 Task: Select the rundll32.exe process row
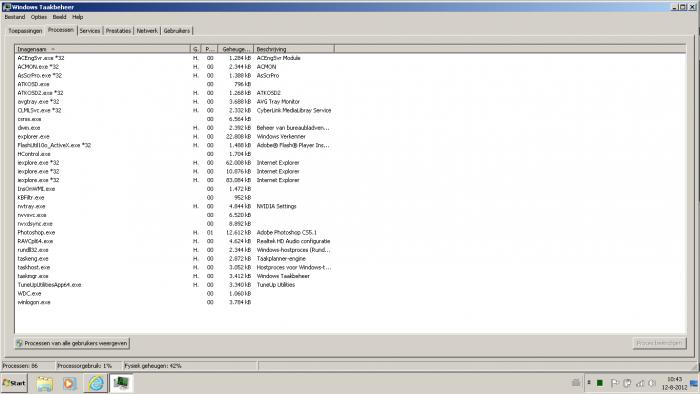[175, 250]
